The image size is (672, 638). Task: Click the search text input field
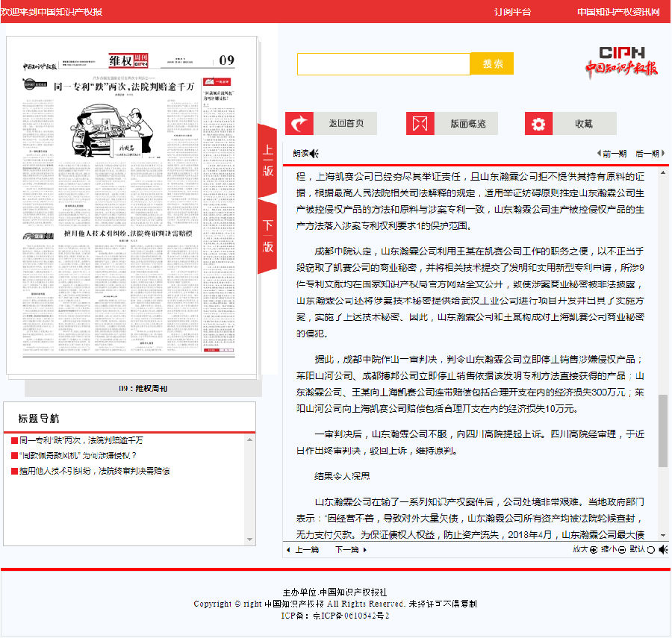click(x=383, y=64)
